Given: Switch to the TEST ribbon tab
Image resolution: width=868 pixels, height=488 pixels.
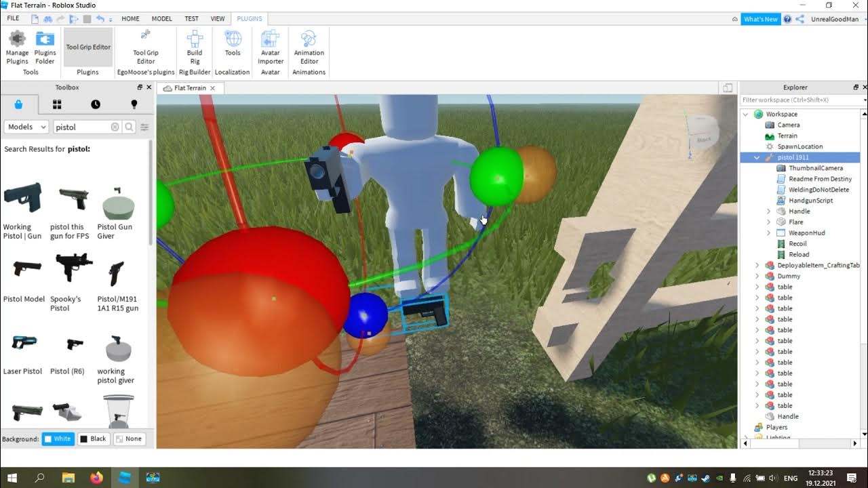Looking at the screenshot, I should (x=192, y=19).
